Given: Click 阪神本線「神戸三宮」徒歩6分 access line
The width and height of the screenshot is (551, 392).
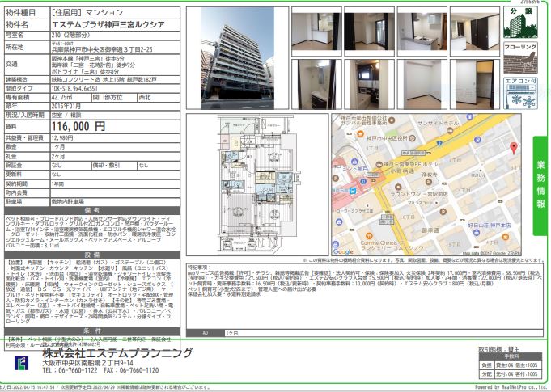Looking at the screenshot, I should (x=88, y=59).
